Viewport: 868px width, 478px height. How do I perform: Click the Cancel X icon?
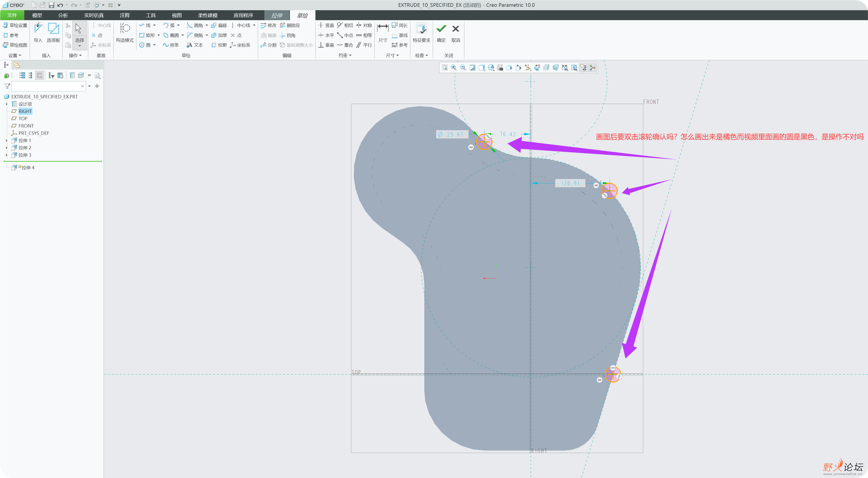456,29
